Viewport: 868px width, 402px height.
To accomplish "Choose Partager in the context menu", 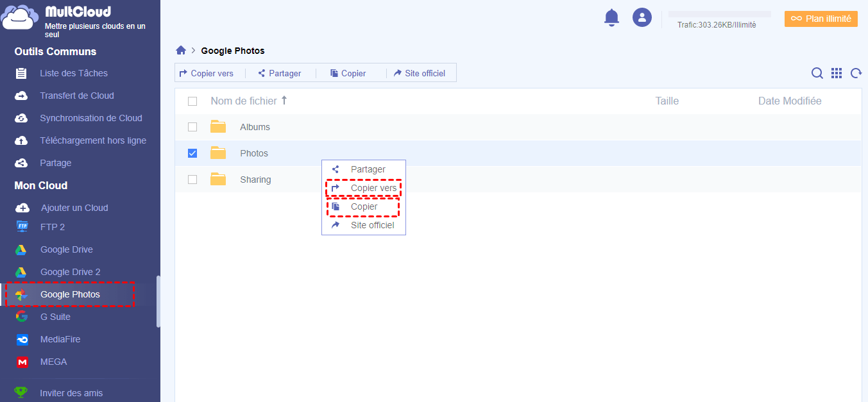I will click(x=364, y=169).
